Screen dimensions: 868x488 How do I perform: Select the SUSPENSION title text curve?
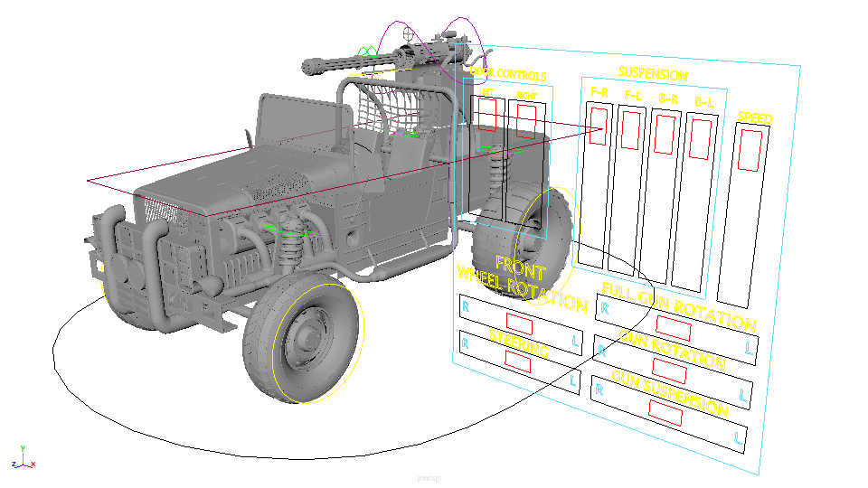coord(653,74)
